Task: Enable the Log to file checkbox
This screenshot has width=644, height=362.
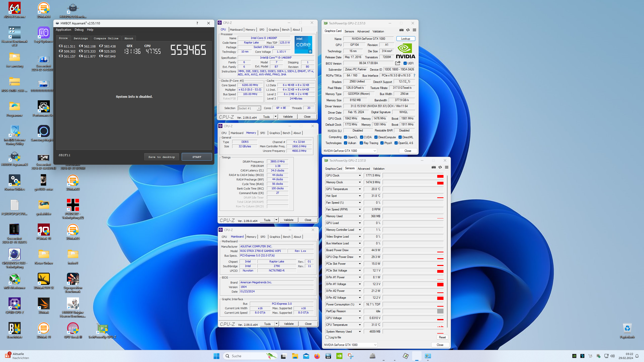Action: pyautogui.click(x=327, y=337)
